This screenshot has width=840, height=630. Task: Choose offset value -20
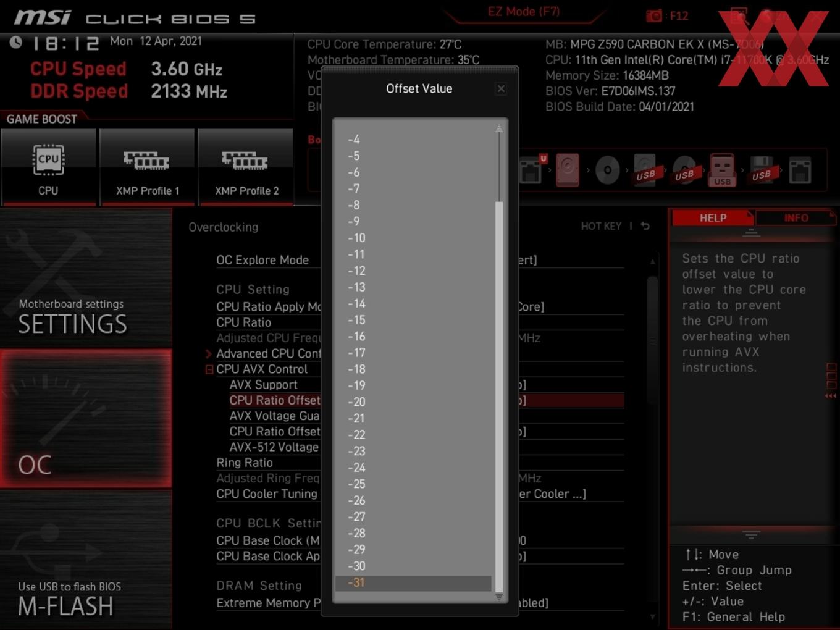coord(413,401)
